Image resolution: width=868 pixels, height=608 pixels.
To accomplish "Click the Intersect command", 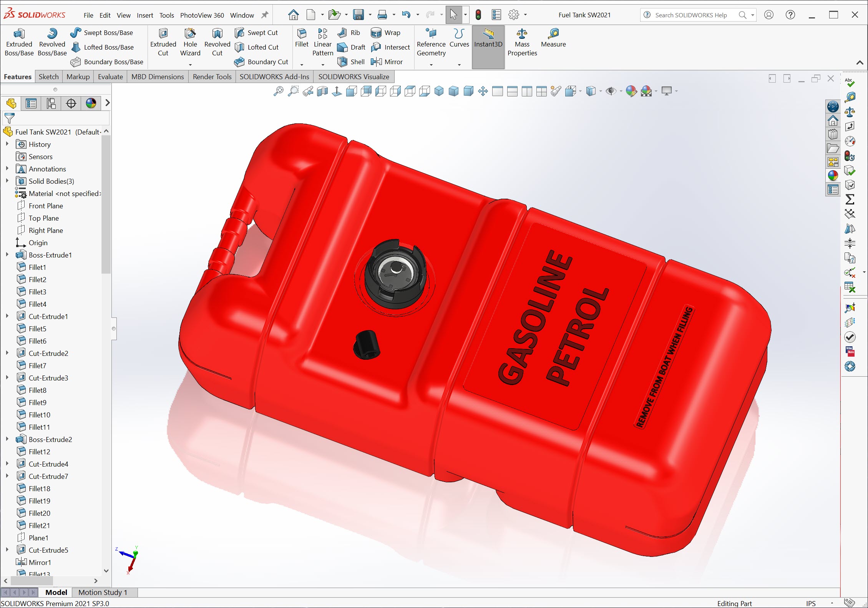I will tap(390, 47).
